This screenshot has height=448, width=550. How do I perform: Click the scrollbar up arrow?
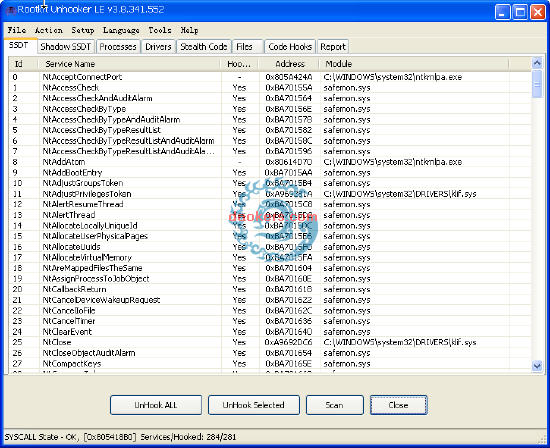tap(537, 63)
